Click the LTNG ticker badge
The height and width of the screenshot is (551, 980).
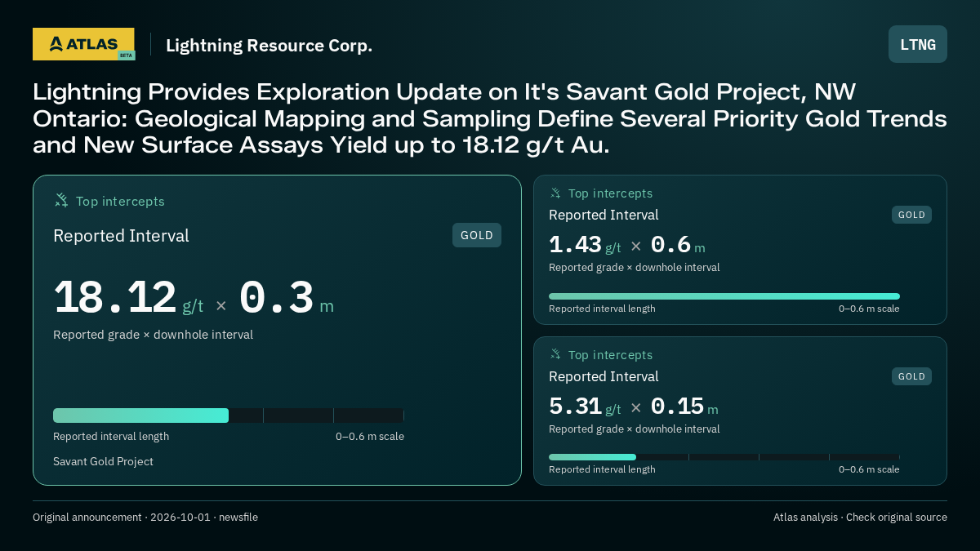(x=918, y=44)
